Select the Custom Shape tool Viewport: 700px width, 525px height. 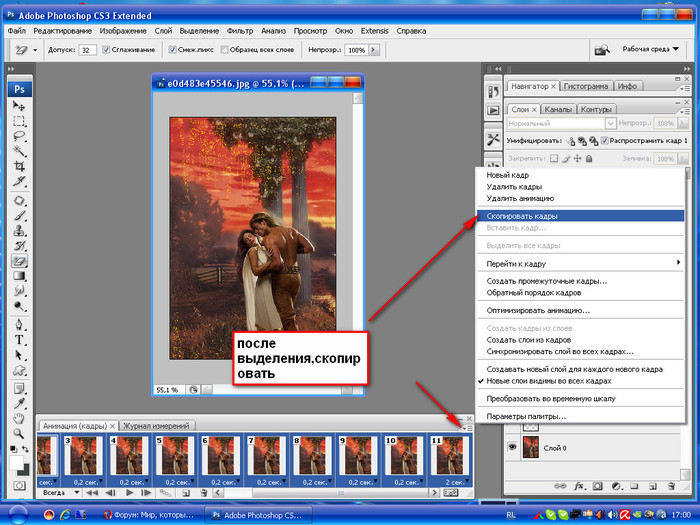pos(19,370)
